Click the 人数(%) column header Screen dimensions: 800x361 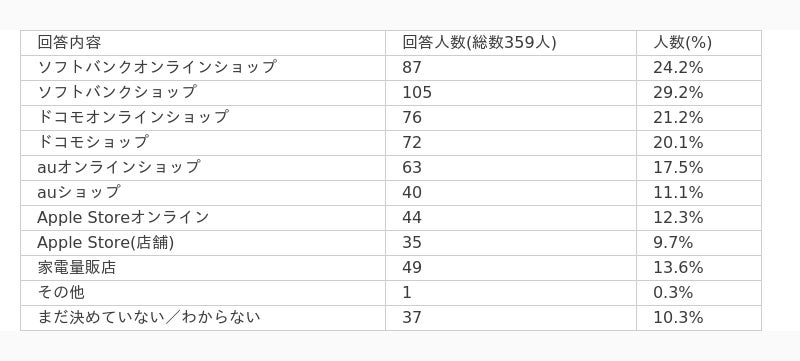click(698, 43)
